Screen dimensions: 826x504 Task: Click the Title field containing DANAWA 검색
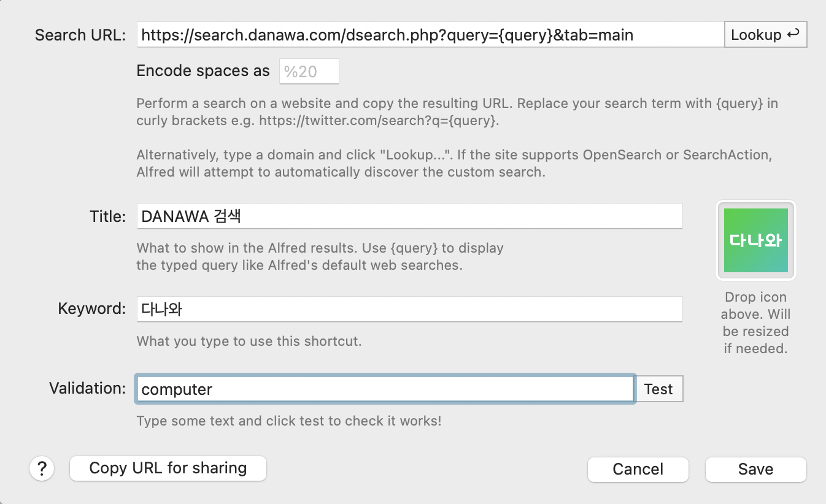[x=409, y=216]
